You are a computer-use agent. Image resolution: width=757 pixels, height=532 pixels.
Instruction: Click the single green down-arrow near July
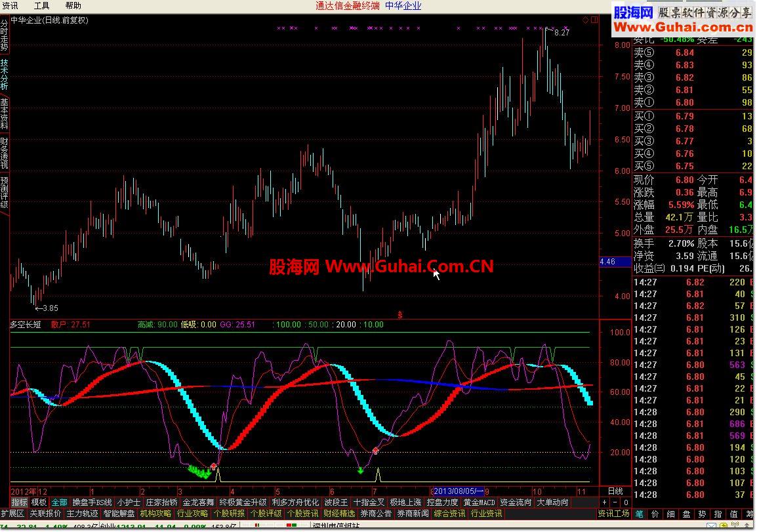(x=360, y=470)
